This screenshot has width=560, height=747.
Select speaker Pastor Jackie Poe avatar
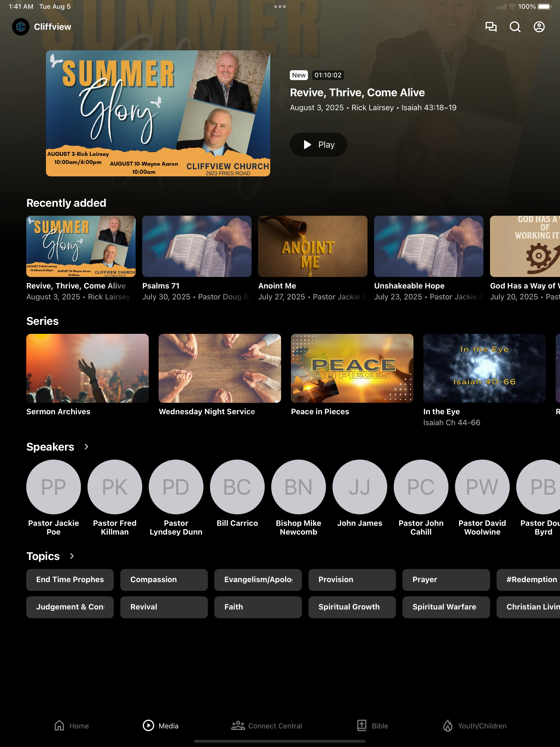point(54,487)
